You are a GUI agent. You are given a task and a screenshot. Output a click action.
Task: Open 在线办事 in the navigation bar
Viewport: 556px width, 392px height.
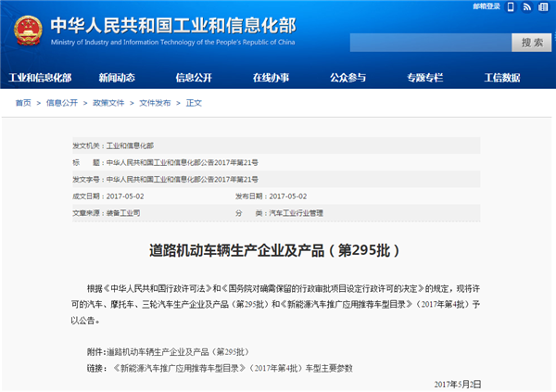point(271,77)
